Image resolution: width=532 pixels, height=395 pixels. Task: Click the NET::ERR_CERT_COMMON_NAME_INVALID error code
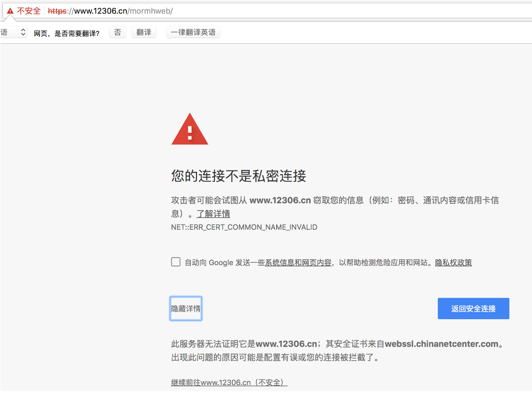click(x=244, y=227)
